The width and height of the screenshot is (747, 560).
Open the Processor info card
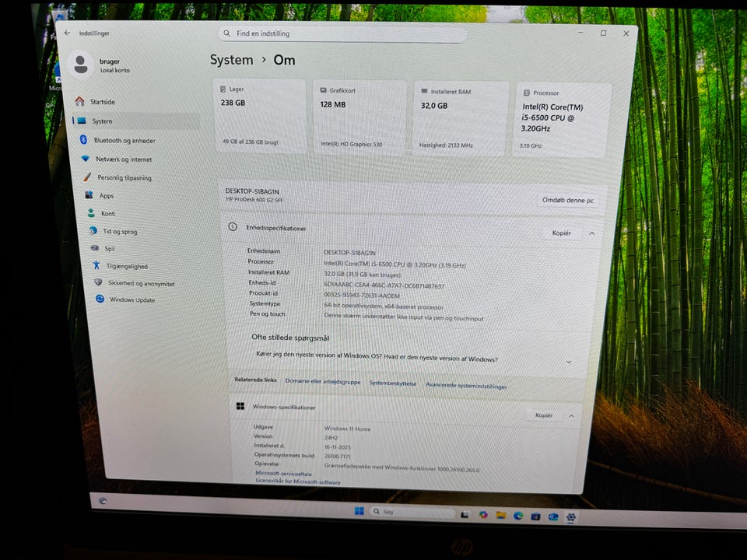click(x=561, y=120)
